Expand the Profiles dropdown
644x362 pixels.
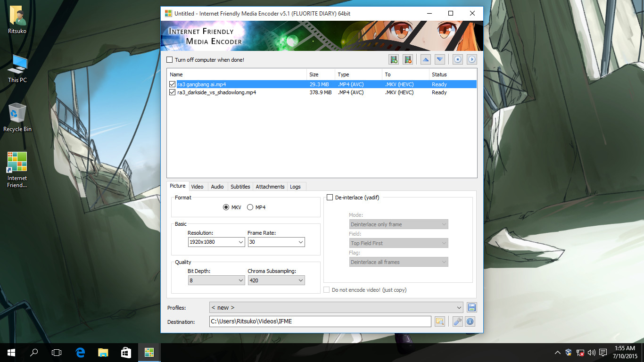(x=337, y=307)
